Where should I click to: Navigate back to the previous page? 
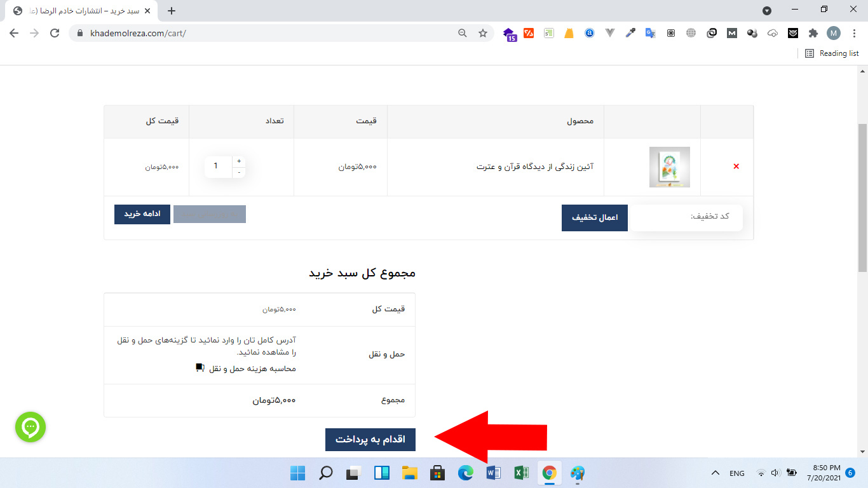point(13,32)
